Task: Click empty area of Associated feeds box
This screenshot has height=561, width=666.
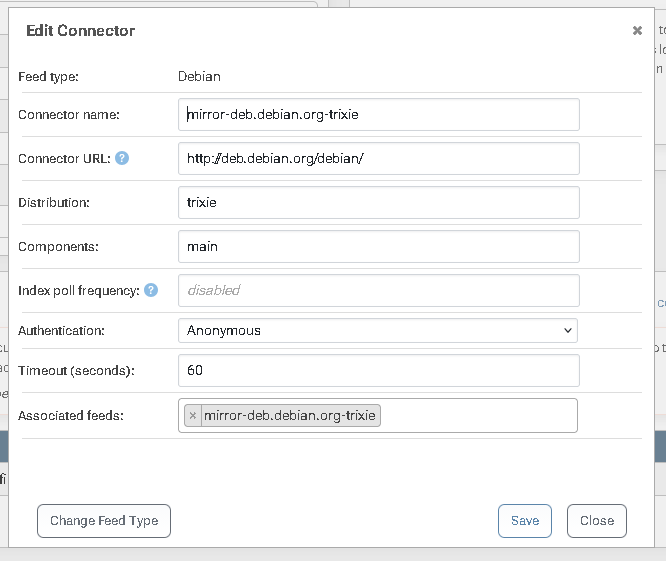Action: tap(478, 415)
